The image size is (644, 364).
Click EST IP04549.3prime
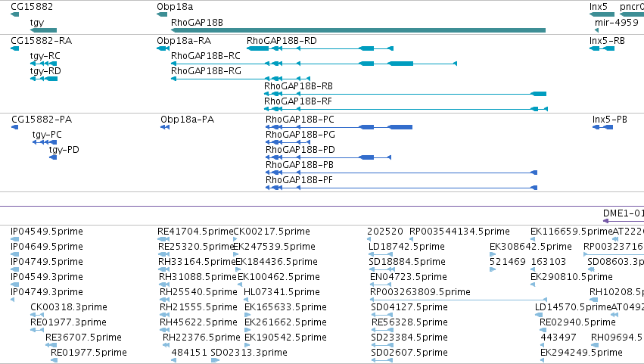[47, 277]
